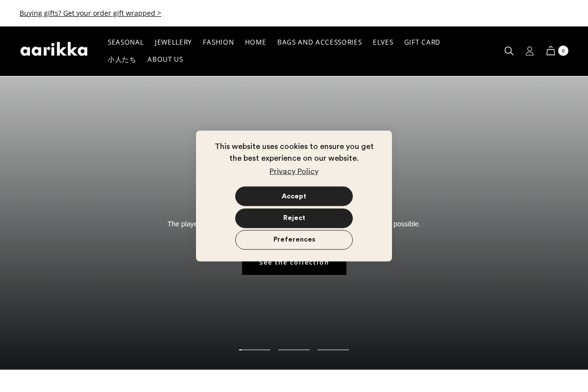The height and width of the screenshot is (392, 588).
Task: Click the aarikka logo
Action: coord(54,49)
